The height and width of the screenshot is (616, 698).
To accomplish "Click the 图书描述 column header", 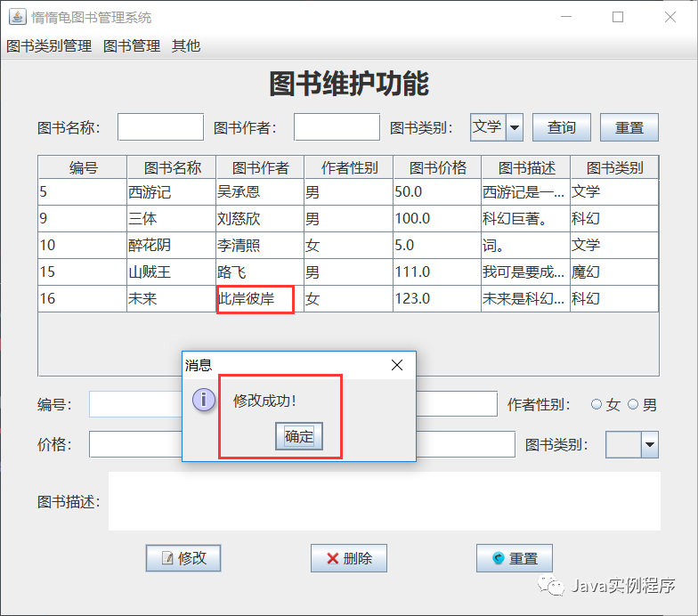I will pos(525,167).
